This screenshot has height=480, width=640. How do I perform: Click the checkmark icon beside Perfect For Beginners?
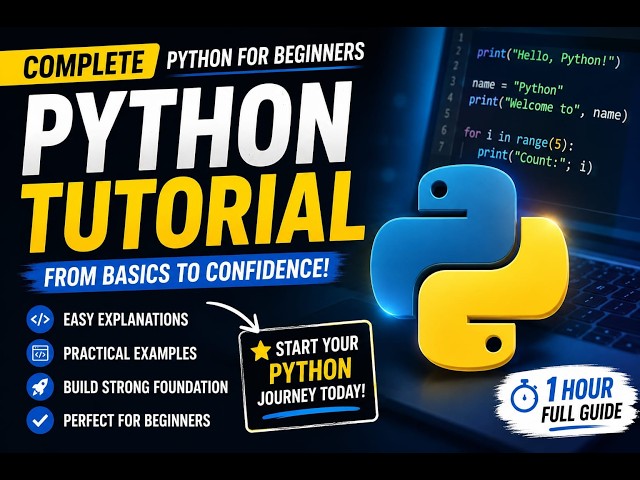point(40,420)
